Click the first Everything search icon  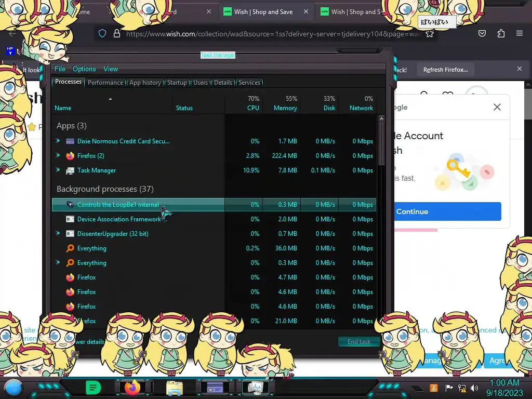[x=70, y=248]
